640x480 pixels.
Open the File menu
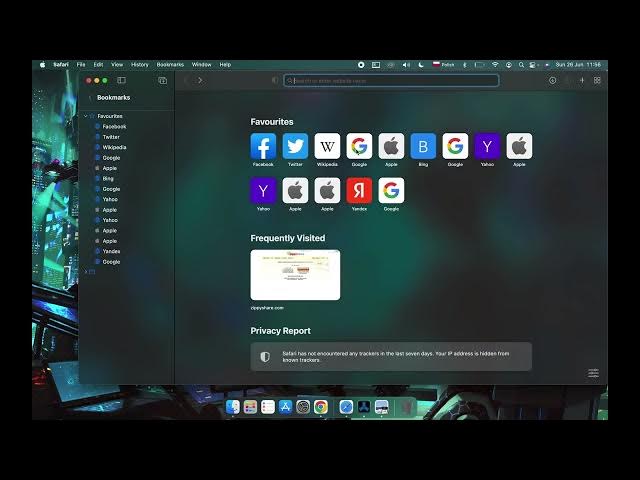(x=81, y=64)
